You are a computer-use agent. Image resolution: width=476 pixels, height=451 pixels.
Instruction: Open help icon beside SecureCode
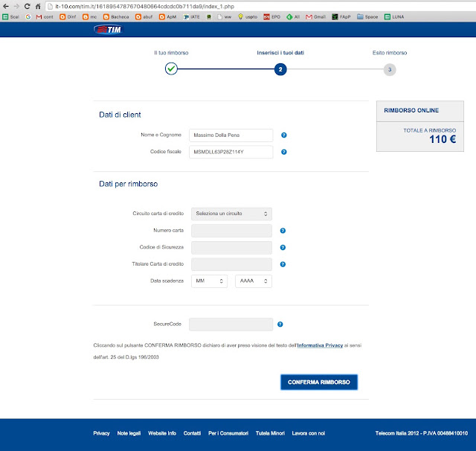click(280, 324)
